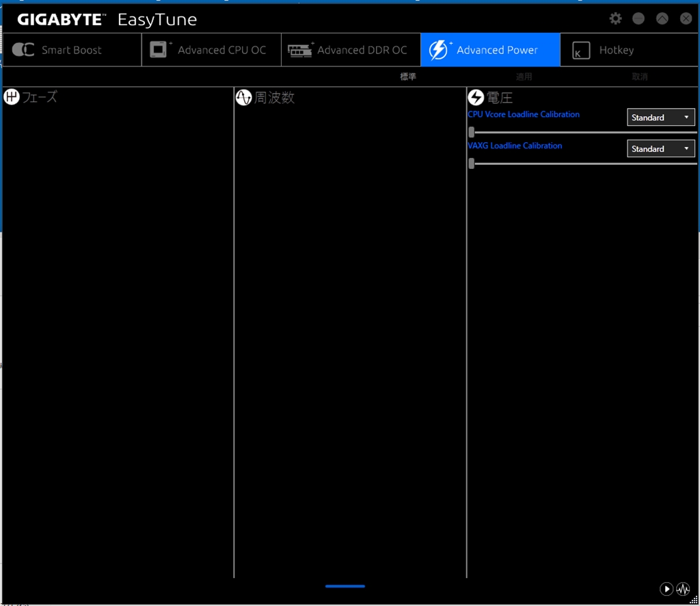Click the フェーズ section heading text
Screen dimensions: 700x606
point(39,97)
